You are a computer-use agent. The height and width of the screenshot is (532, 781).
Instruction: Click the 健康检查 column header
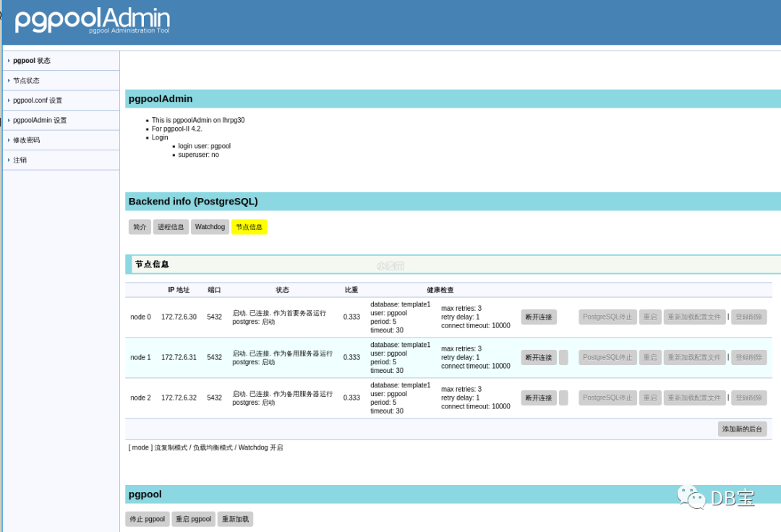click(x=440, y=290)
